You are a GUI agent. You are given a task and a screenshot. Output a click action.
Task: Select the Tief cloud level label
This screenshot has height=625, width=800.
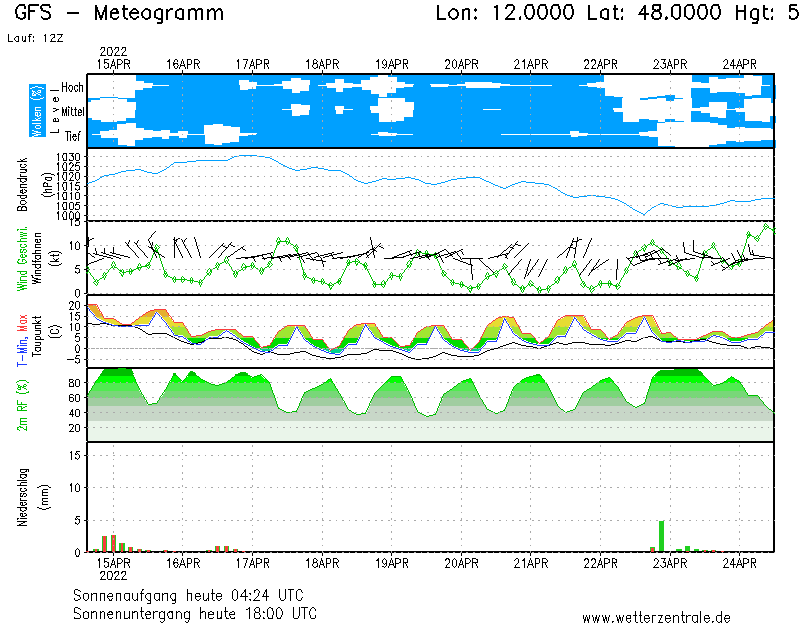(x=73, y=134)
